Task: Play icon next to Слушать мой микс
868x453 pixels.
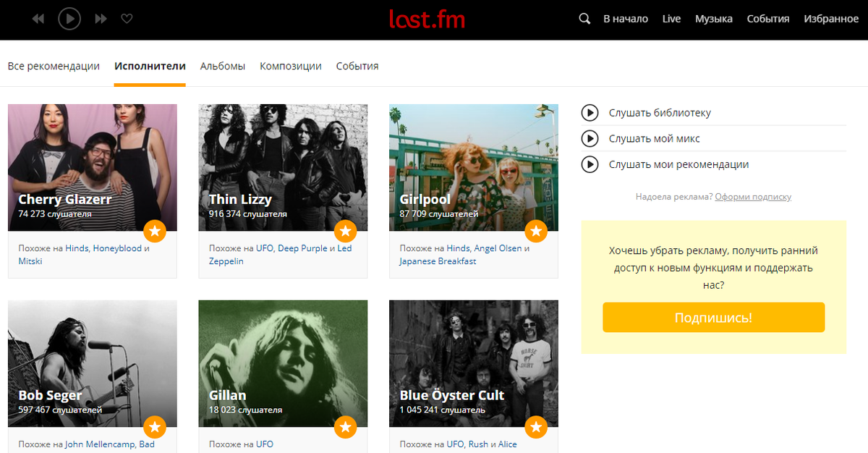Action: pyautogui.click(x=590, y=138)
